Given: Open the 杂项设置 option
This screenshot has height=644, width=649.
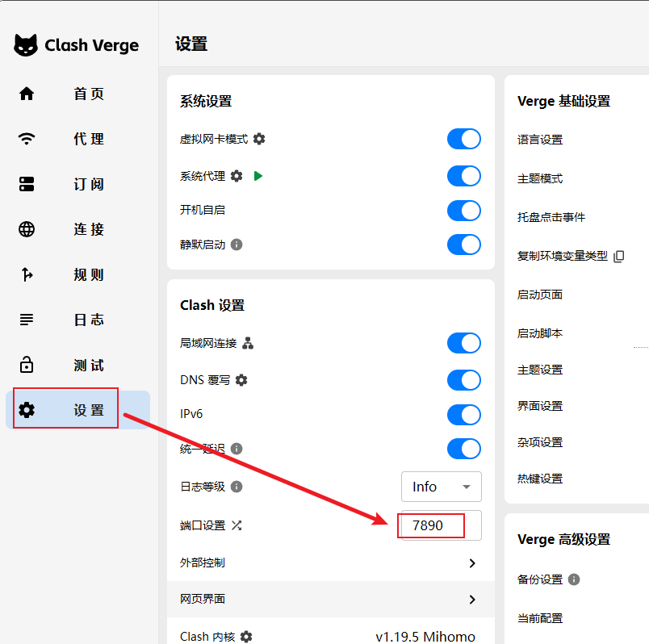Looking at the screenshot, I should pyautogui.click(x=540, y=442).
